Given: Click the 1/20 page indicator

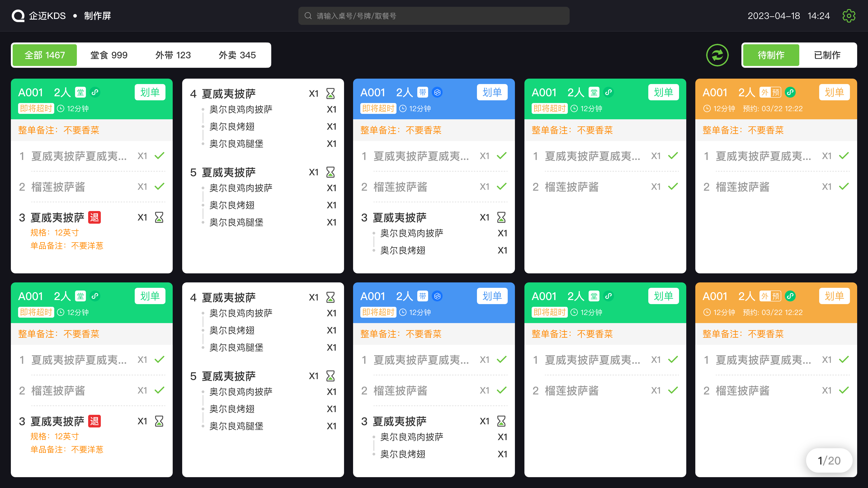Looking at the screenshot, I should coord(829,460).
